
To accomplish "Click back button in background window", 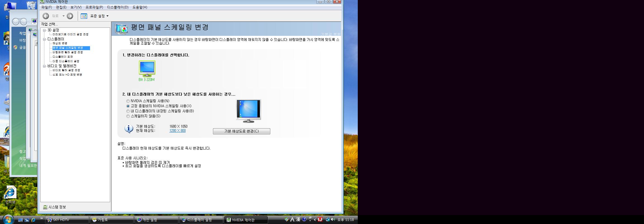I will (x=16, y=22).
